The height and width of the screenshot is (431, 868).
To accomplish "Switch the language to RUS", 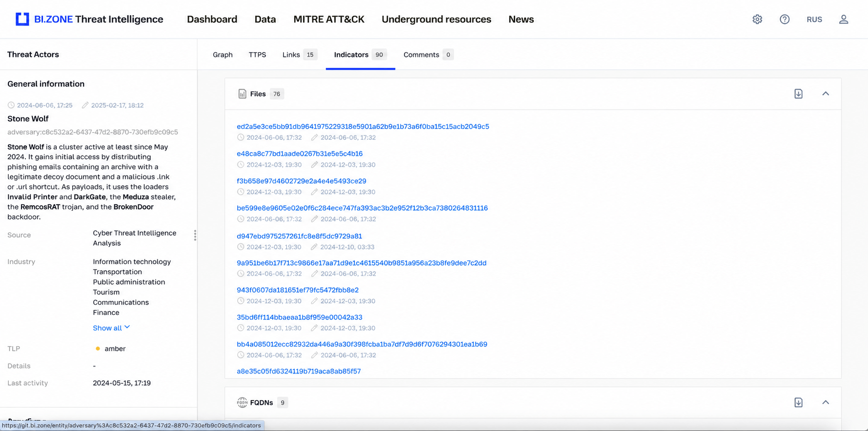I will 814,20.
